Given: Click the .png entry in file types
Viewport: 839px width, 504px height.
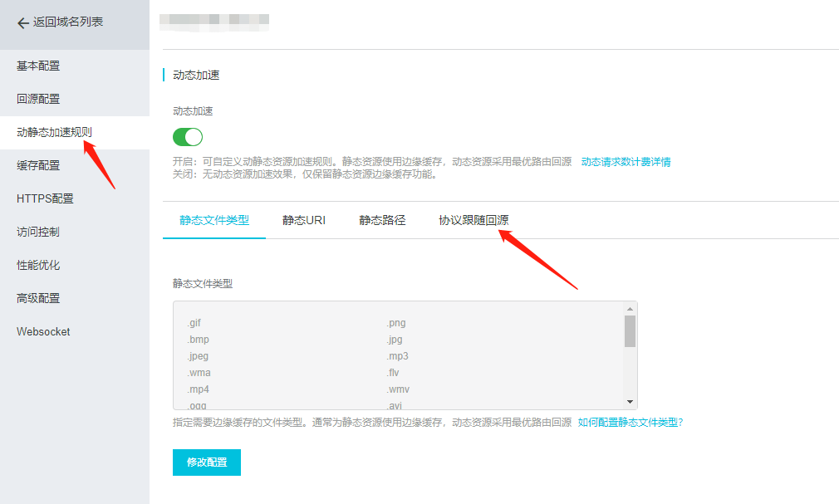Looking at the screenshot, I should point(396,323).
